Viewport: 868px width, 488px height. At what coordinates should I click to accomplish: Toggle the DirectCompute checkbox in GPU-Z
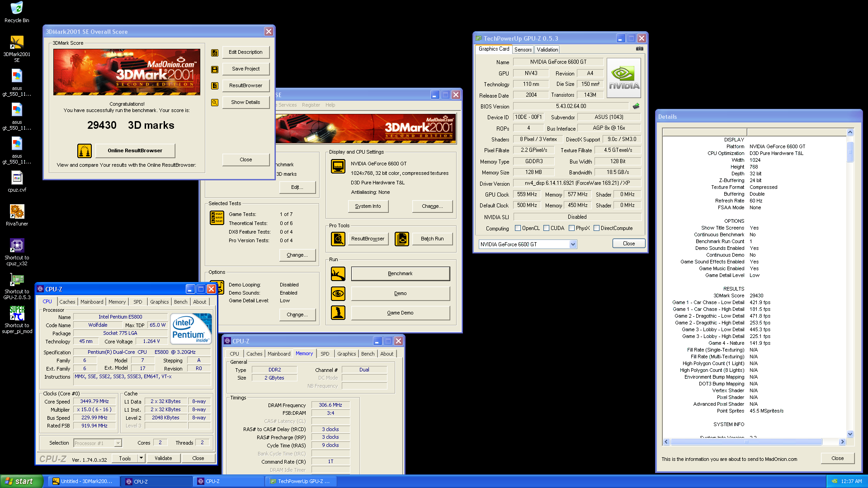click(x=597, y=228)
